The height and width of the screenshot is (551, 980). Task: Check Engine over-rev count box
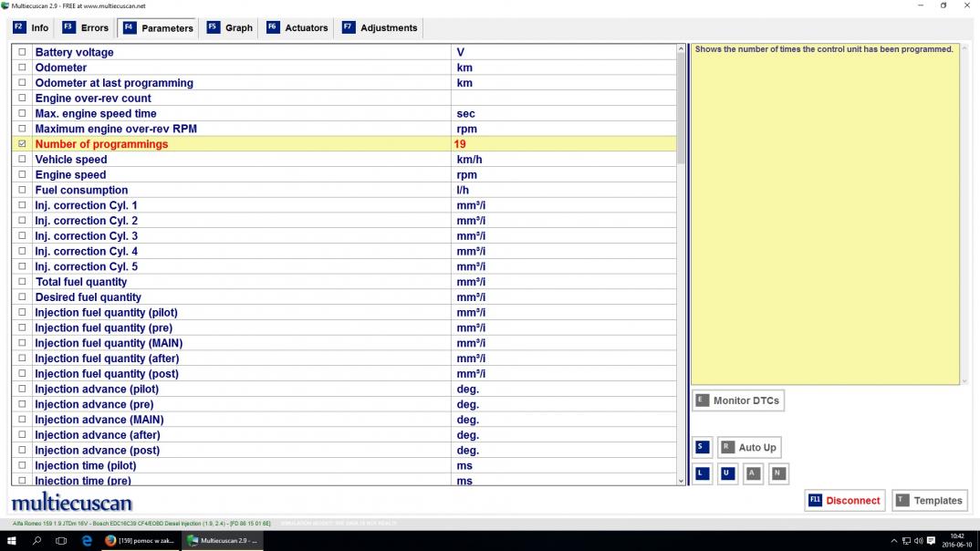23,99
